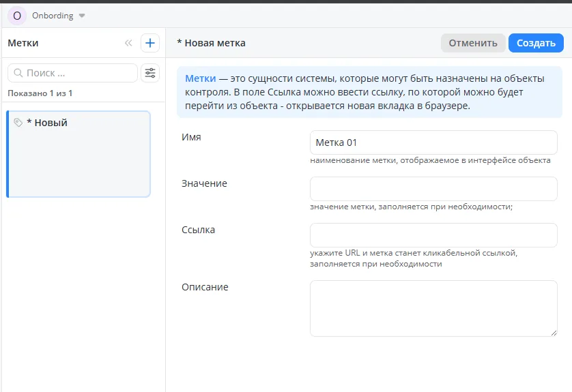Viewport: 572px width, 392px height.
Task: Grab the Описание text area resize handle
Action: (x=554, y=333)
